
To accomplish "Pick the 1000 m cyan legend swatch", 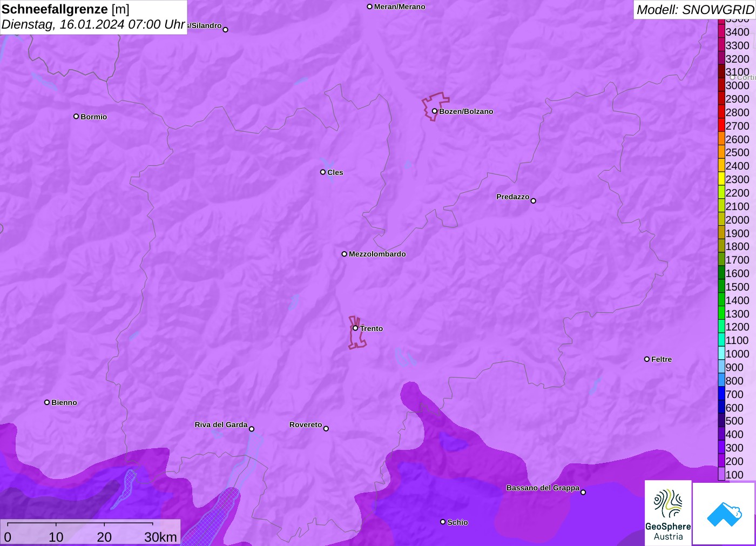I will click(x=721, y=354).
